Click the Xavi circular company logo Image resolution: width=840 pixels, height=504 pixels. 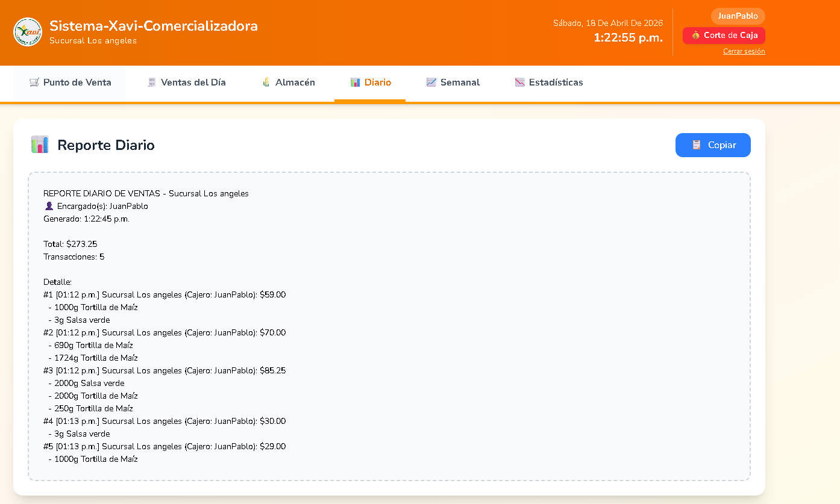[x=27, y=31]
